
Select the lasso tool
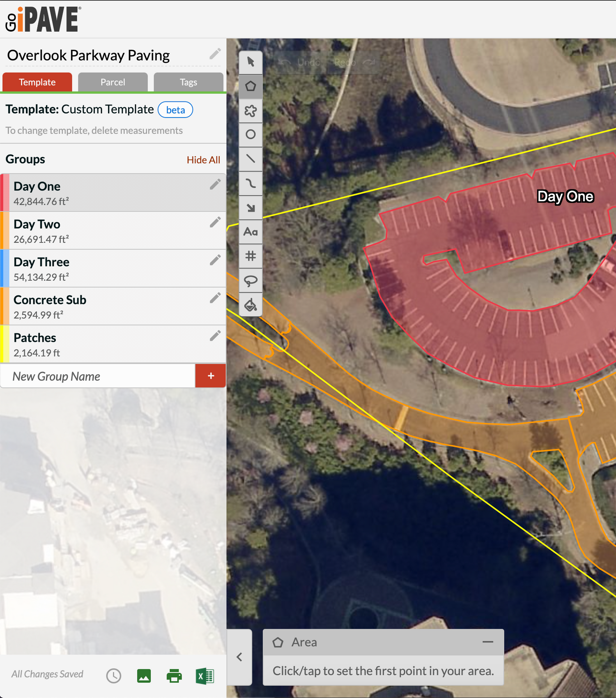[x=251, y=281]
